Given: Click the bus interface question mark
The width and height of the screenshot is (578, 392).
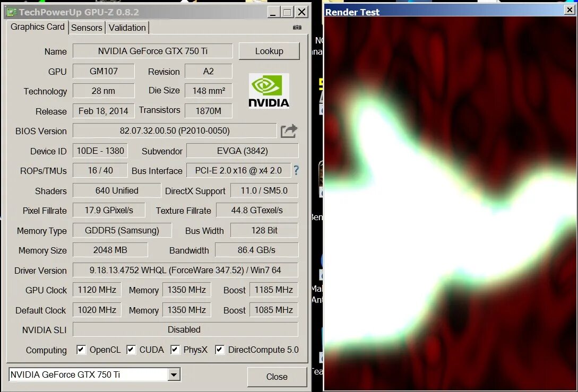Looking at the screenshot, I should coord(296,170).
